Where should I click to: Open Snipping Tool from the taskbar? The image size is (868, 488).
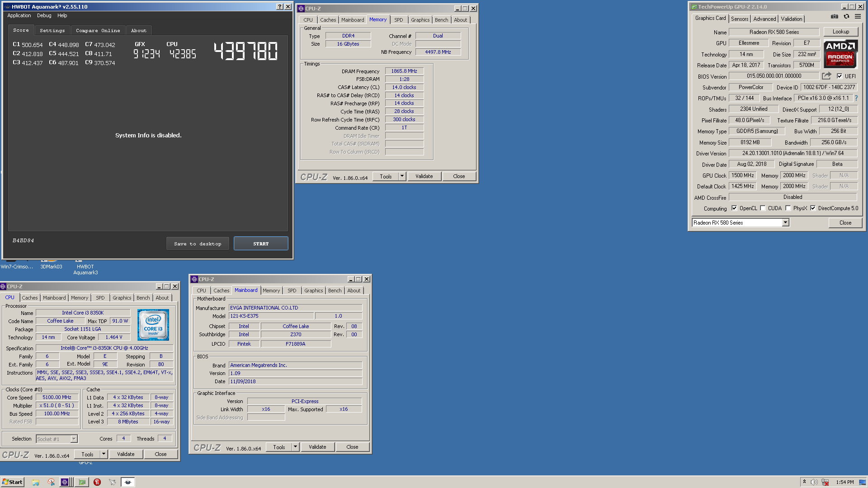(51, 482)
